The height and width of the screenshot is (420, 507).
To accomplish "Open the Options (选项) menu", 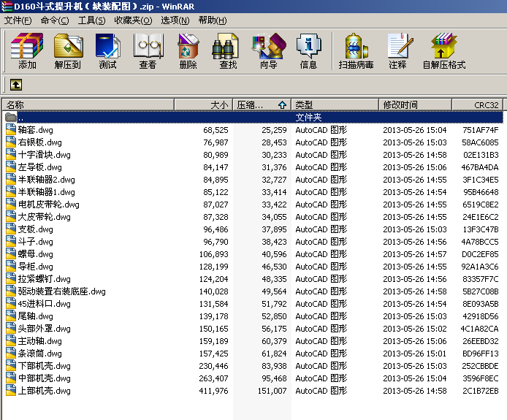I will coord(175,20).
